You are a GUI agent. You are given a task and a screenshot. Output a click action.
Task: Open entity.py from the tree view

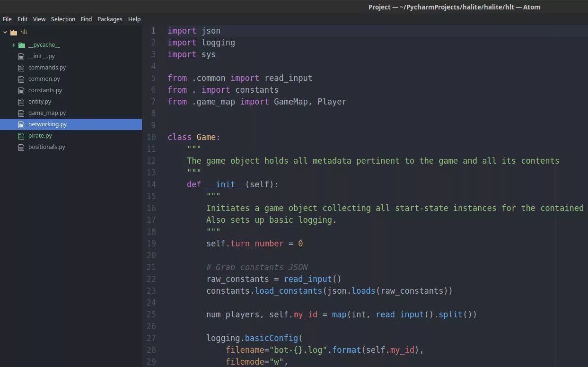[40, 102]
